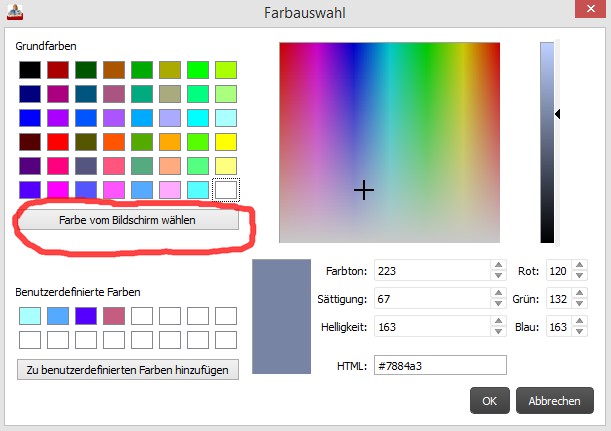Decrease Sättigung using the down arrow

[498, 303]
